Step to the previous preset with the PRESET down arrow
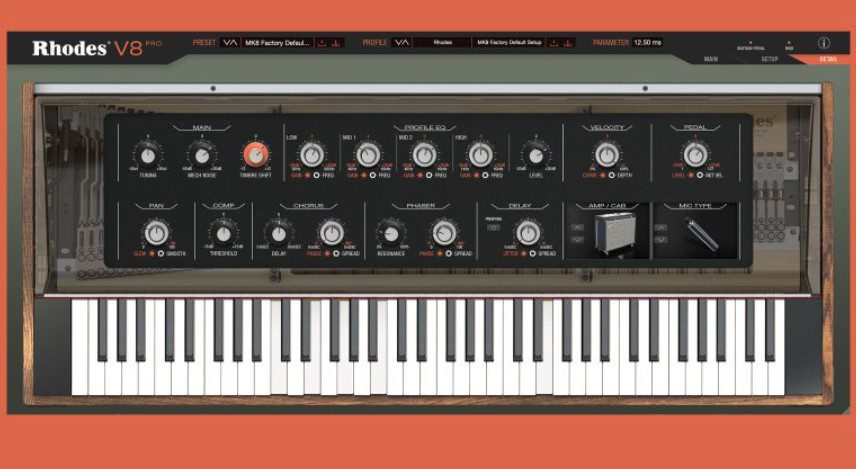Viewport: 856px width, 469px height. coord(227,43)
